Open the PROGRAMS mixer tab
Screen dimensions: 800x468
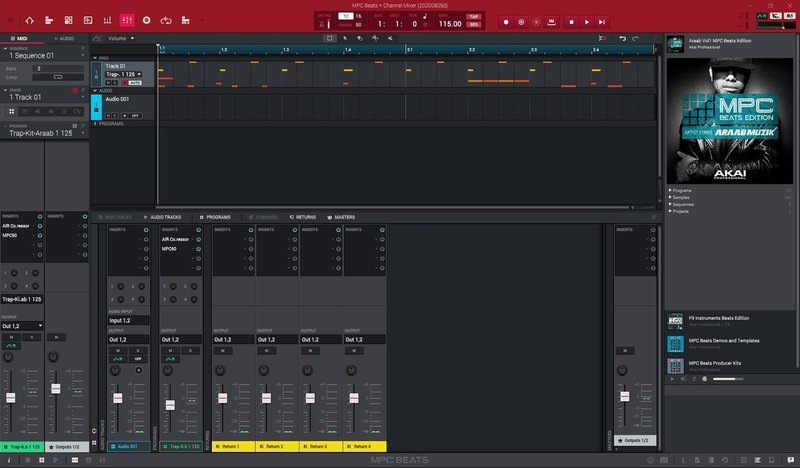pos(215,217)
